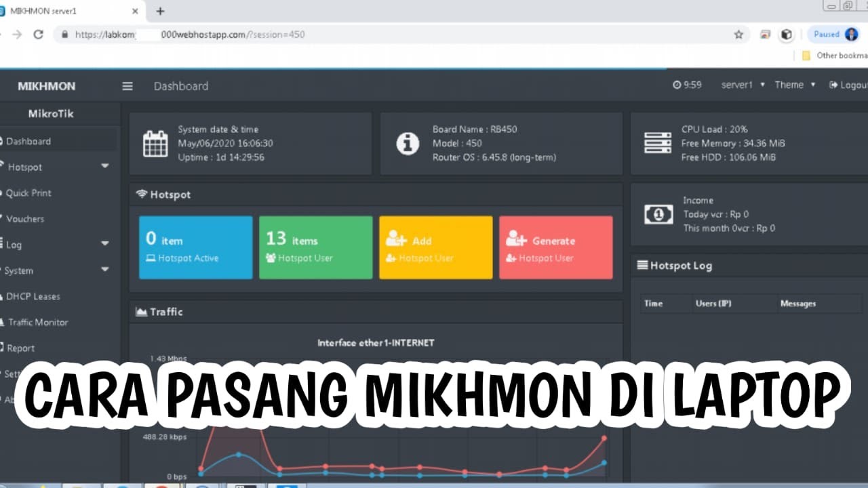Open Dashboard in the sidebar
Viewport: 868px width, 488px height.
[x=58, y=141]
